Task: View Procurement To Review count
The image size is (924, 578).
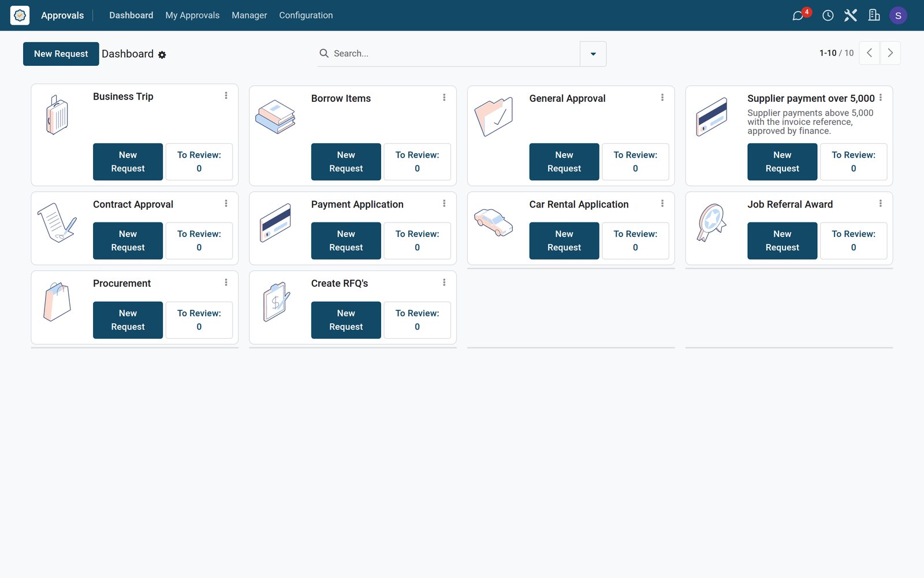Action: [199, 320]
